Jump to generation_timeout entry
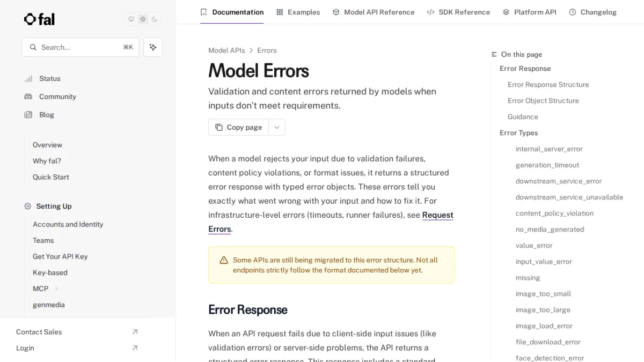644x362 pixels. [x=547, y=165]
